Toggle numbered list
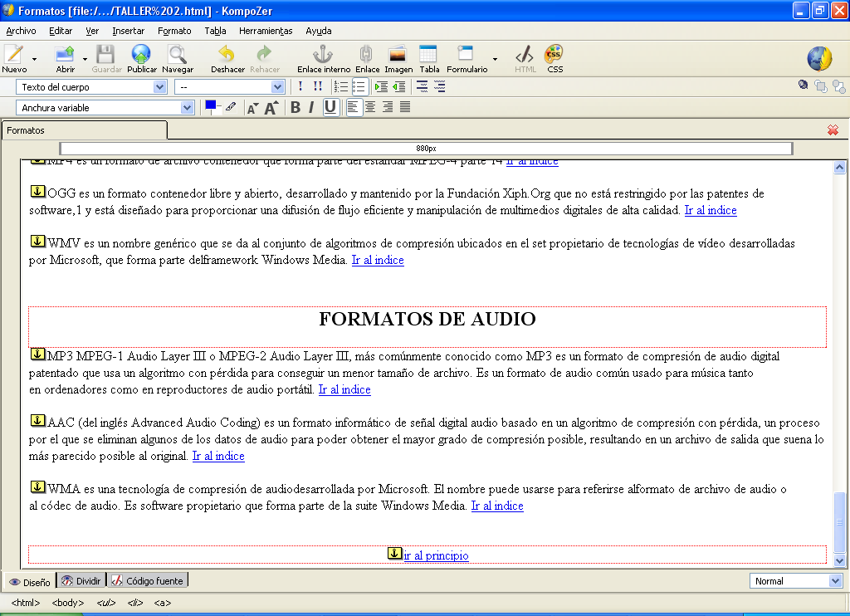 point(341,87)
